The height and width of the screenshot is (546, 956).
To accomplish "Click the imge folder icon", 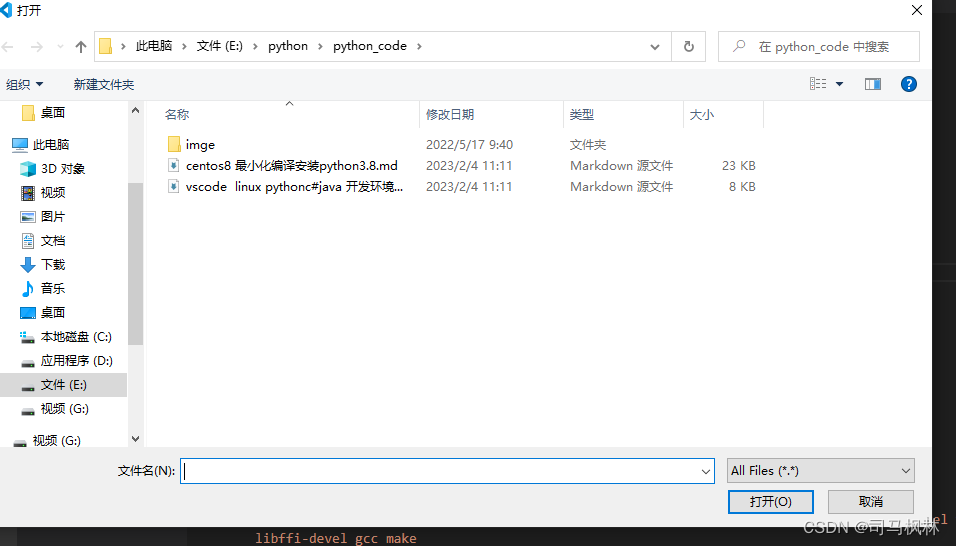I will 174,144.
